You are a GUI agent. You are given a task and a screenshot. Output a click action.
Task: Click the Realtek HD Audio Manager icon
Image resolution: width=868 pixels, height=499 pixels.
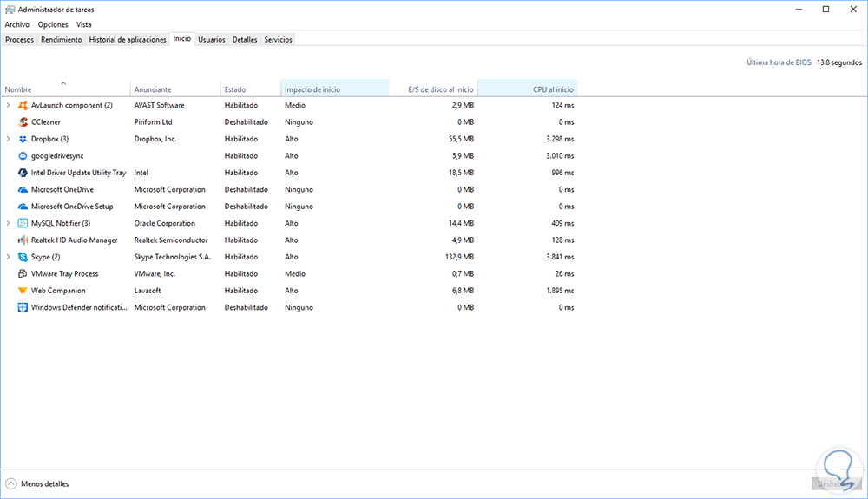pyautogui.click(x=23, y=240)
